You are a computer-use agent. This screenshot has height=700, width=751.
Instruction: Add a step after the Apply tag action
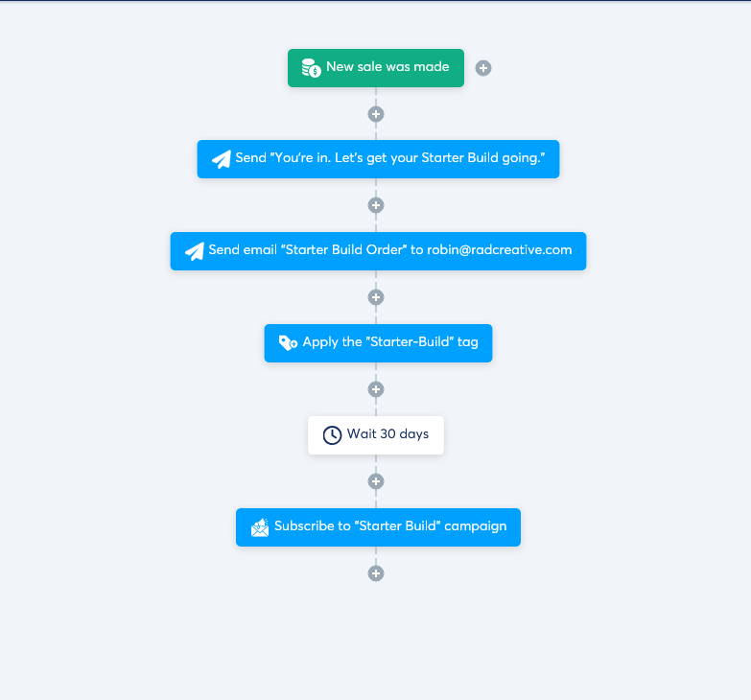(x=376, y=389)
